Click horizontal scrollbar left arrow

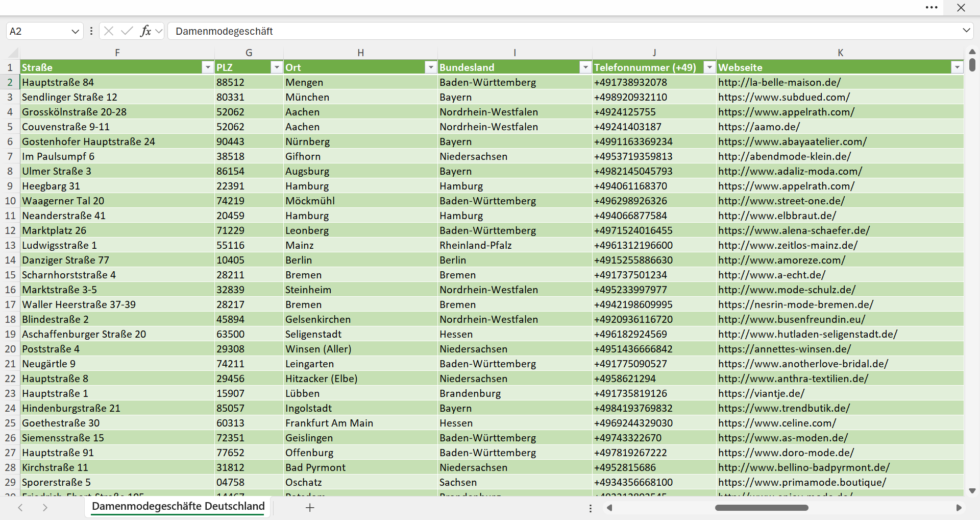tap(609, 508)
